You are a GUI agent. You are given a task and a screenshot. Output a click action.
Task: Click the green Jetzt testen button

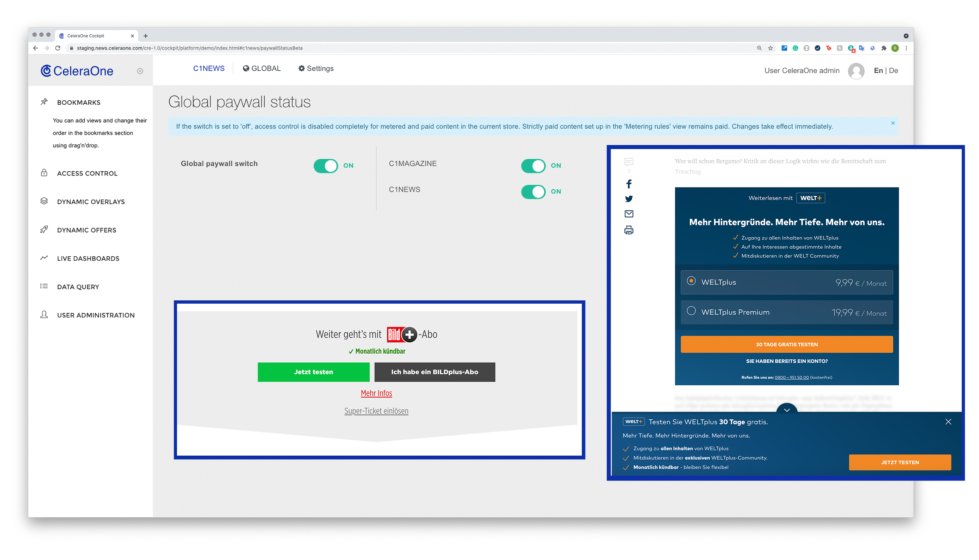[314, 372]
